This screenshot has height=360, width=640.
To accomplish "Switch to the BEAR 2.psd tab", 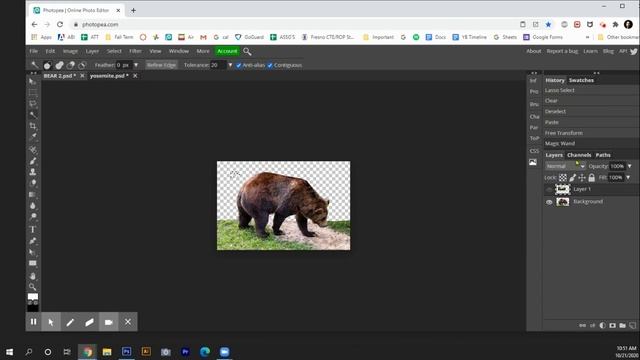I will point(60,76).
